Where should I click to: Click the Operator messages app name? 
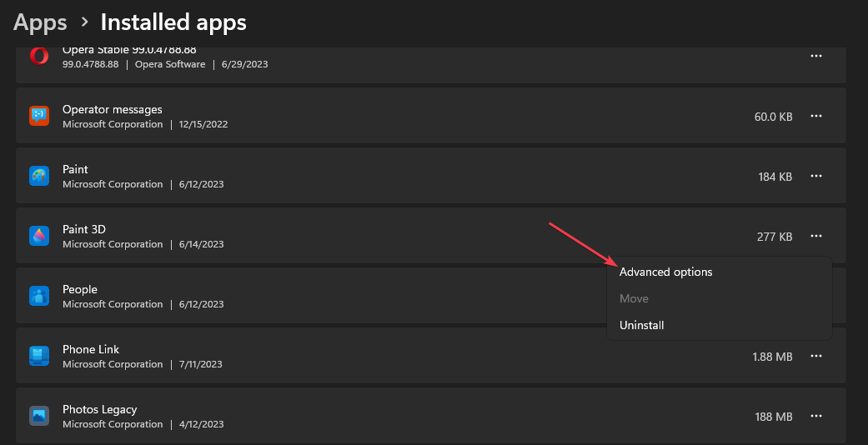113,110
